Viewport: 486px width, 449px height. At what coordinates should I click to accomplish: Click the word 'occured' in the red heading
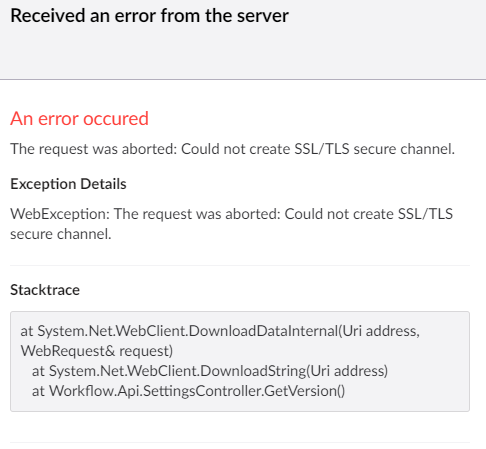(x=116, y=119)
